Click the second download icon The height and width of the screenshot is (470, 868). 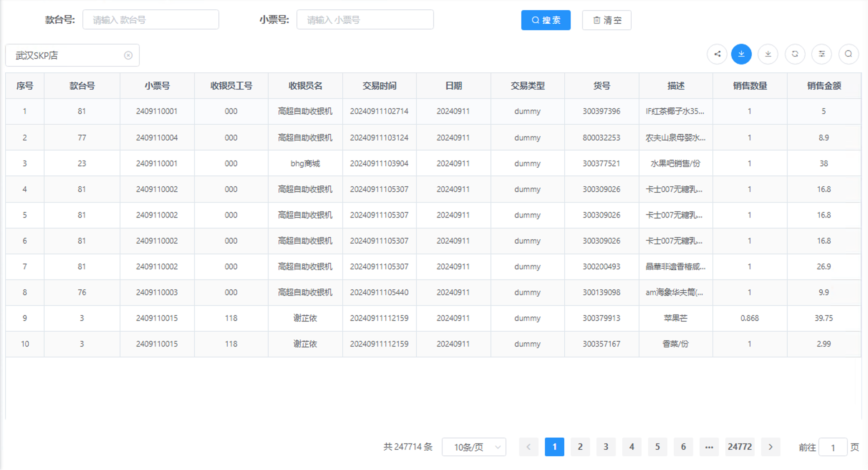tap(768, 54)
